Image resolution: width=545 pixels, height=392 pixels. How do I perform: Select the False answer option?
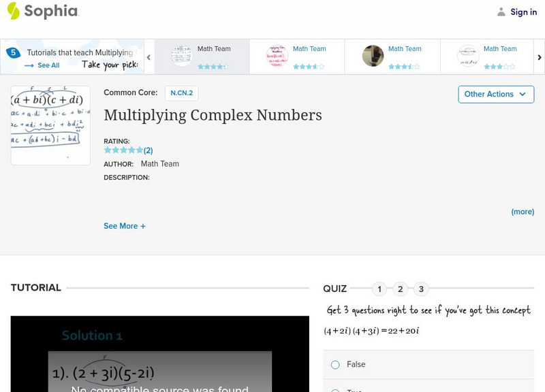pyautogui.click(x=334, y=365)
